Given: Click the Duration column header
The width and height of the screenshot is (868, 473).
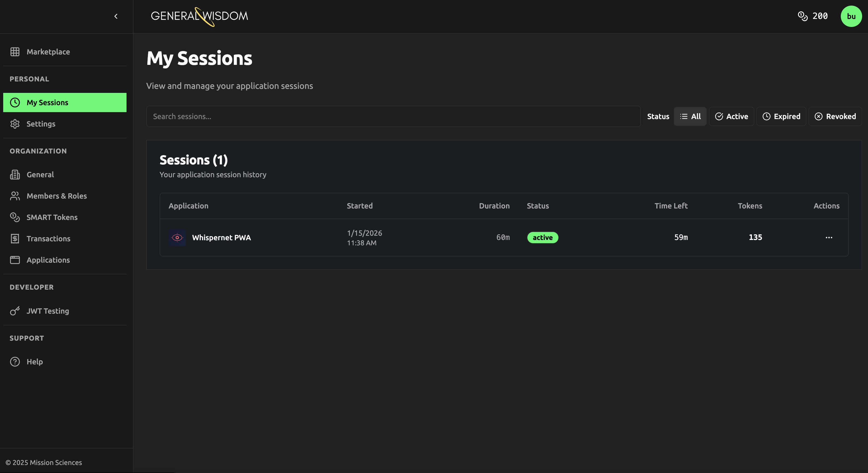Looking at the screenshot, I should (x=494, y=206).
